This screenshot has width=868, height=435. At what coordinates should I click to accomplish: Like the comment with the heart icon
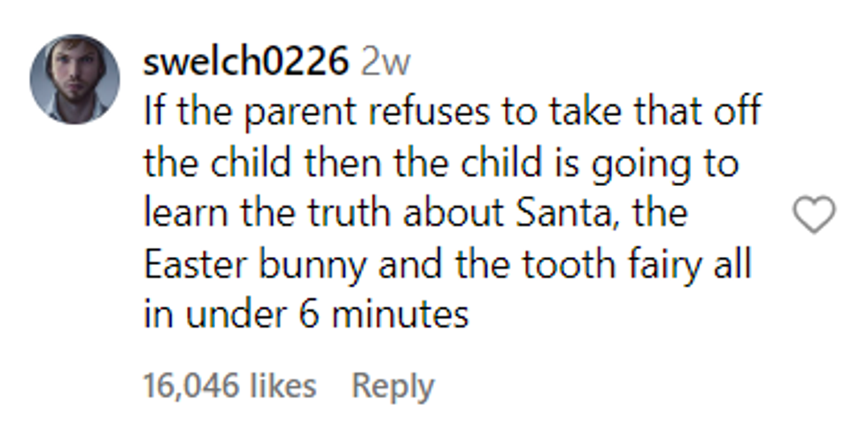(812, 215)
